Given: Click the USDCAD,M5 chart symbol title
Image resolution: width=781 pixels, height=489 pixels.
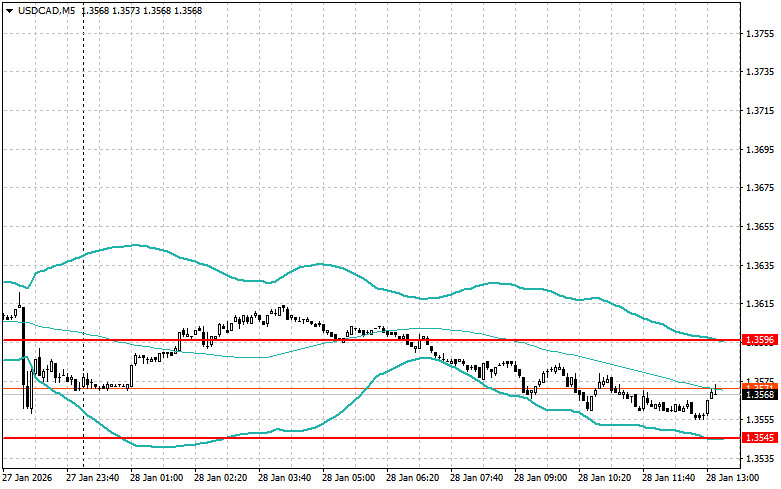Looking at the screenshot, I should [x=46, y=10].
